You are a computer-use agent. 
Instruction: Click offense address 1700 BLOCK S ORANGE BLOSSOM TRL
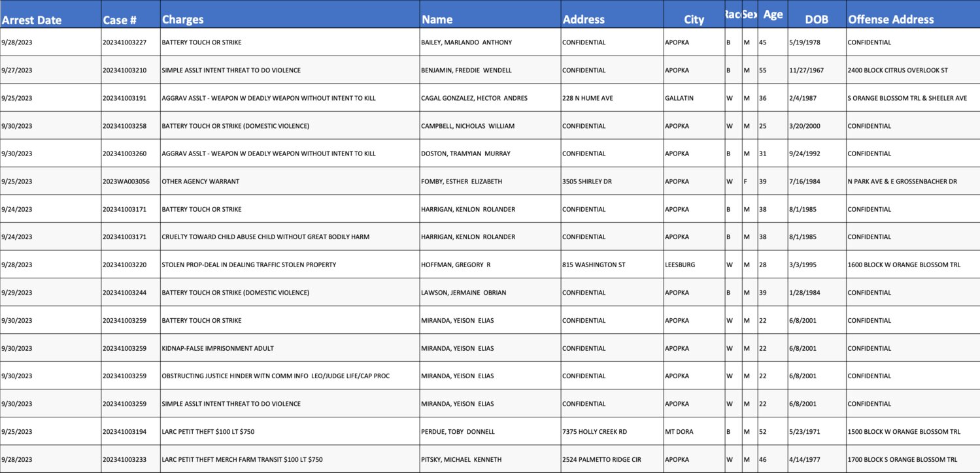point(902,459)
